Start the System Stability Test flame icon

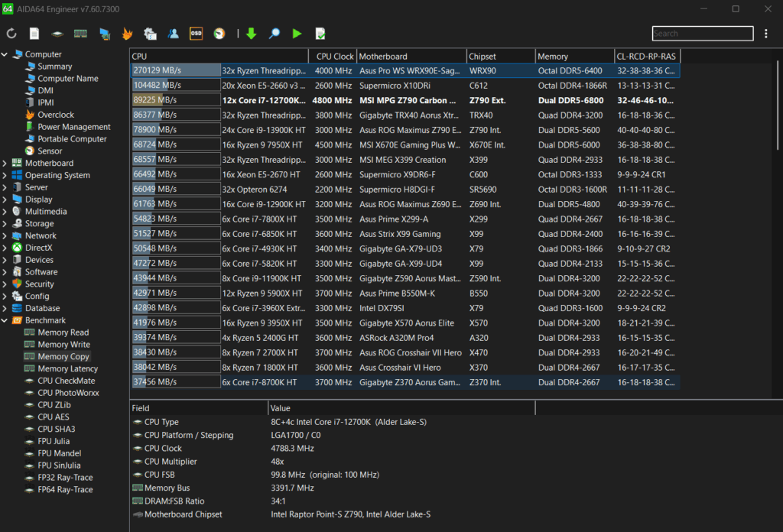(126, 34)
